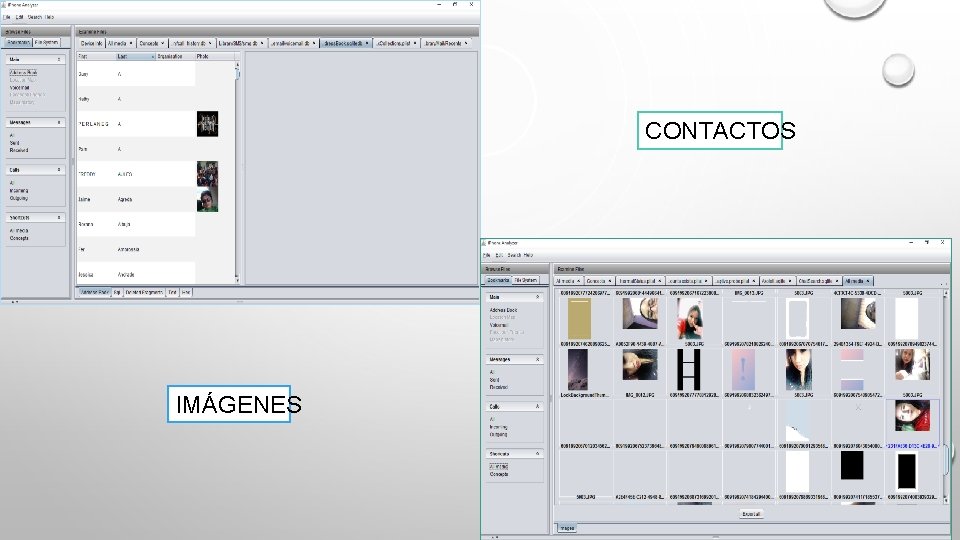
Task: Collapse Calls panel in images window
Action: pyautogui.click(x=538, y=407)
